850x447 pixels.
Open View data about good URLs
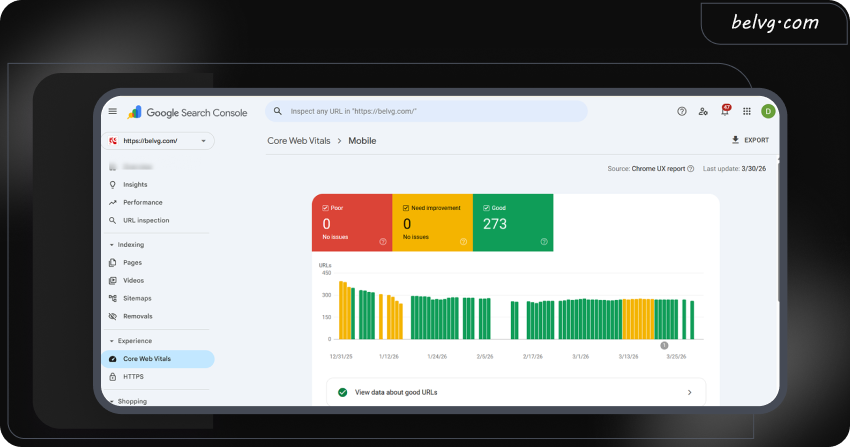pos(516,392)
